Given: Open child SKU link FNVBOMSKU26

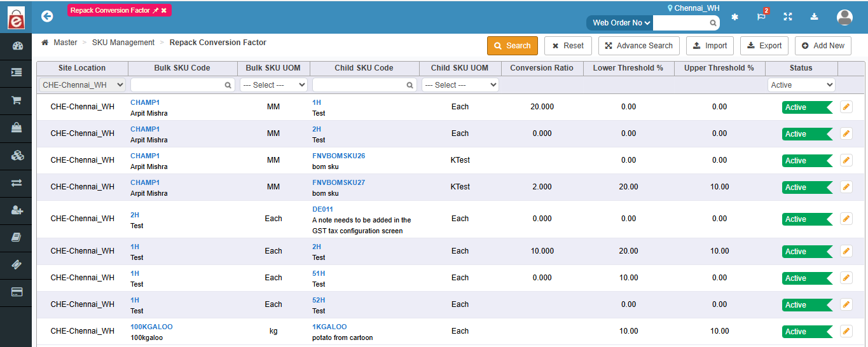Looking at the screenshot, I should coord(338,156).
